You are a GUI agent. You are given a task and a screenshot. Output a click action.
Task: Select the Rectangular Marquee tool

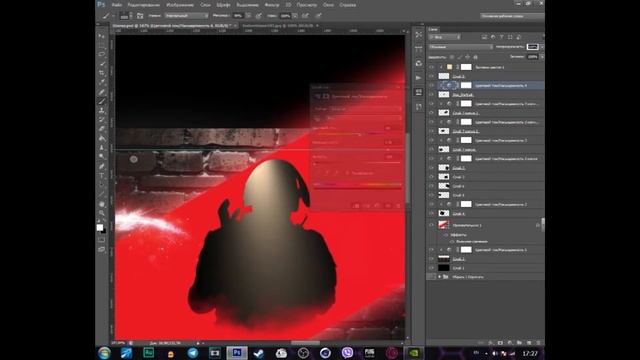[x=102, y=45]
